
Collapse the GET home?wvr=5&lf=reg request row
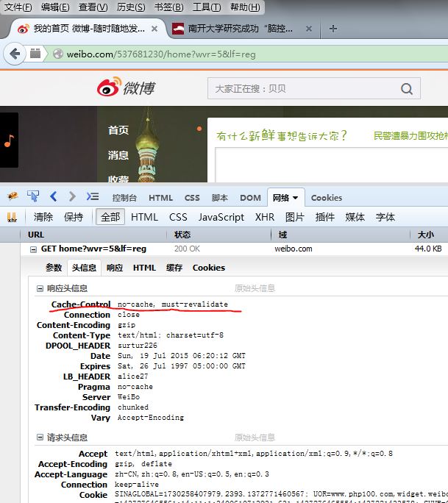pyautogui.click(x=33, y=249)
